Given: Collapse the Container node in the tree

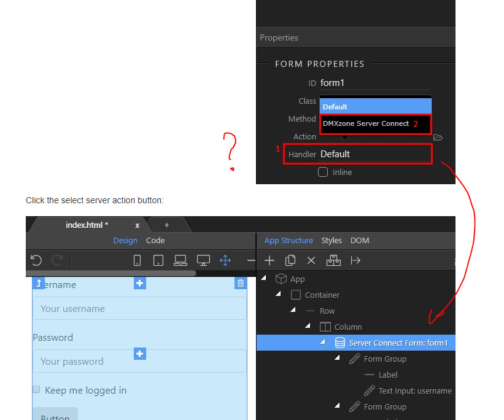Looking at the screenshot, I should click(278, 295).
